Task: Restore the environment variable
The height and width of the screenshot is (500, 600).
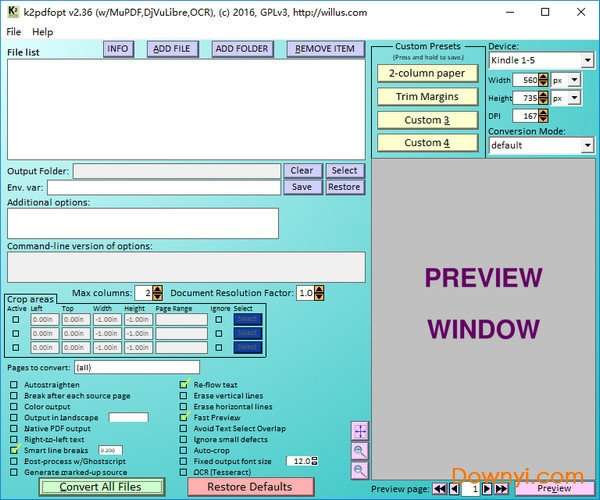Action: (x=345, y=187)
